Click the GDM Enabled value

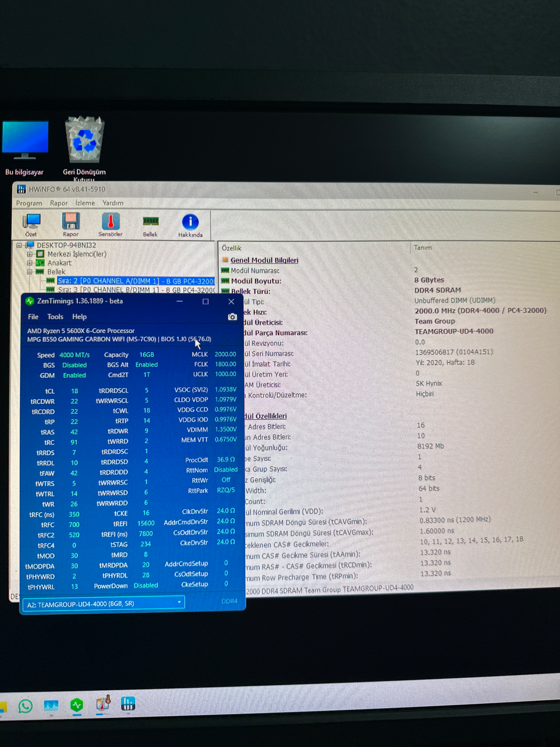point(74,376)
